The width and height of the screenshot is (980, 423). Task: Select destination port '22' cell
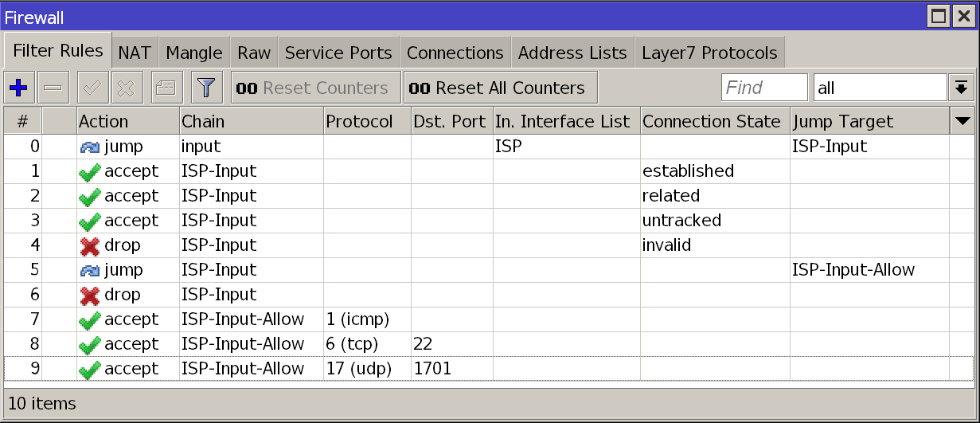pos(451,344)
